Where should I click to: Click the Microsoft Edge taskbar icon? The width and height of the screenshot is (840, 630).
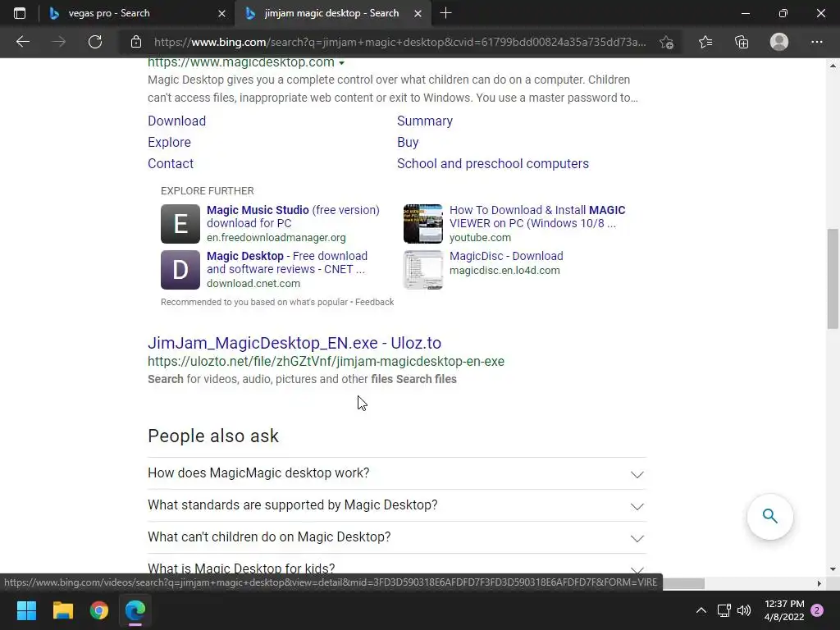click(x=135, y=610)
